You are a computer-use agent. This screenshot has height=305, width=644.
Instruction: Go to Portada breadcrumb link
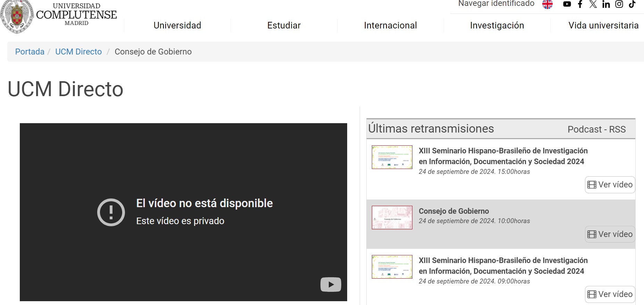click(x=30, y=52)
